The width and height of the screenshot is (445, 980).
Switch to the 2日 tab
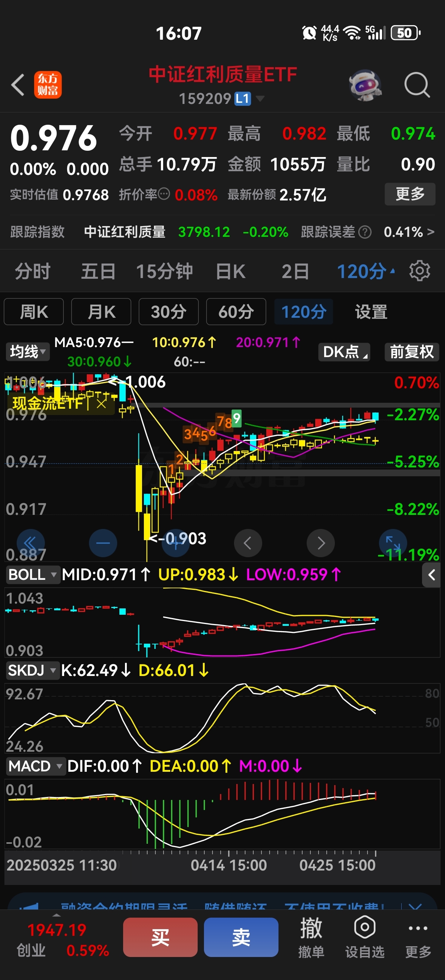(295, 271)
